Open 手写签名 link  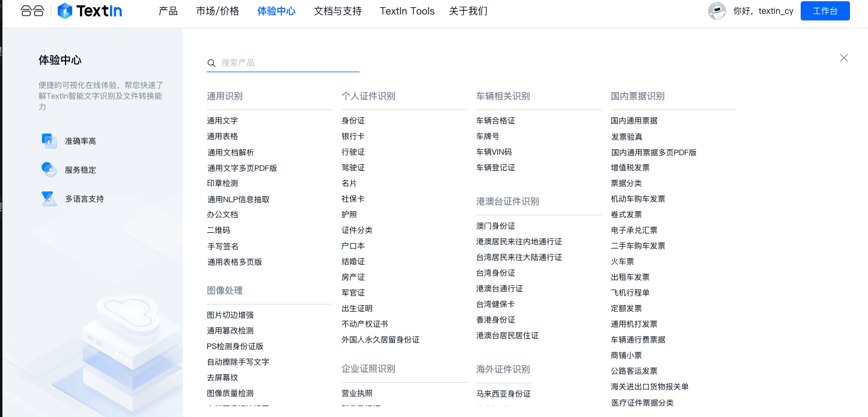tap(222, 246)
